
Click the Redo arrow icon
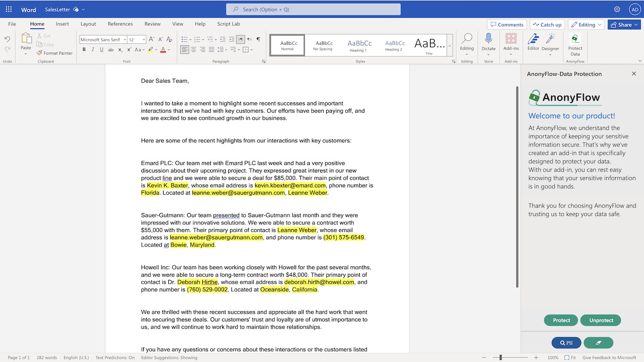point(7,49)
